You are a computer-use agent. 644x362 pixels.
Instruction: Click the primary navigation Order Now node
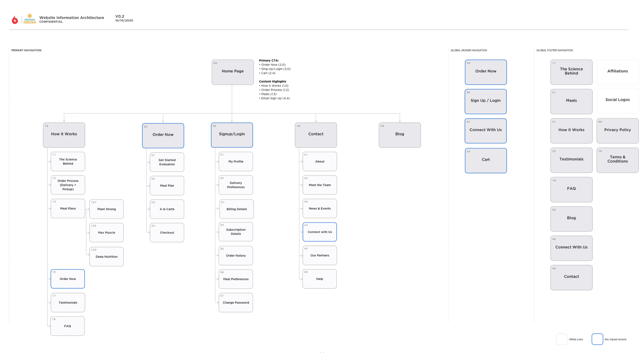pos(163,135)
